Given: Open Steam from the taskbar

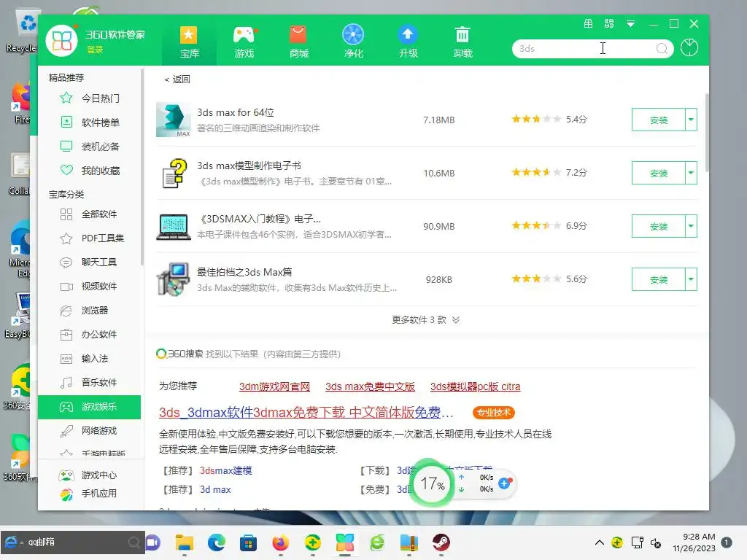Looking at the screenshot, I should 441,542.
